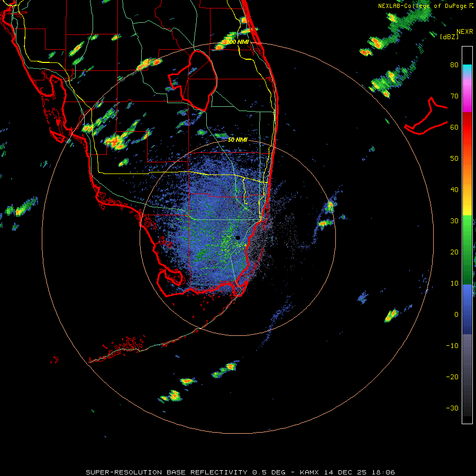Select the -10 value on the dBZ scale
The width and height of the screenshot is (476, 476).
click(x=452, y=345)
